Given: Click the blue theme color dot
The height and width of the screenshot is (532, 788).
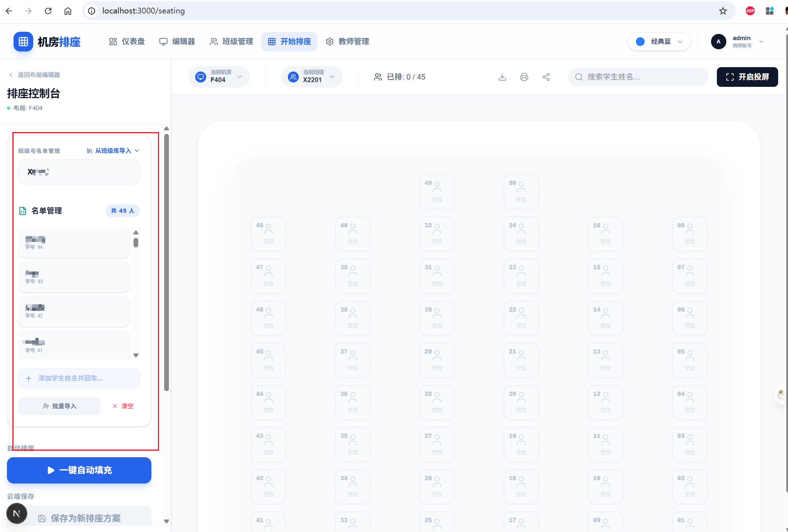Looking at the screenshot, I should 640,42.
